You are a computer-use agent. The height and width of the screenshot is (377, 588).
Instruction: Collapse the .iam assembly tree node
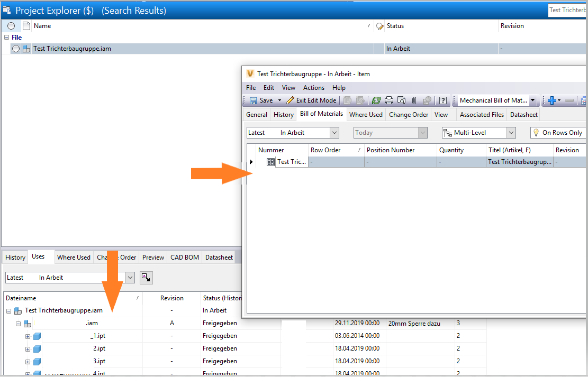(17, 323)
